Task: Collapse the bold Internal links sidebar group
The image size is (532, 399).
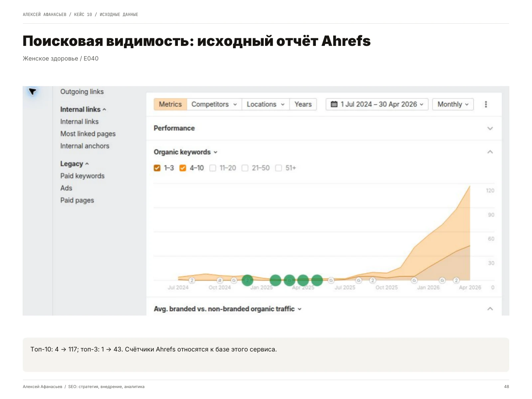Action: point(83,109)
